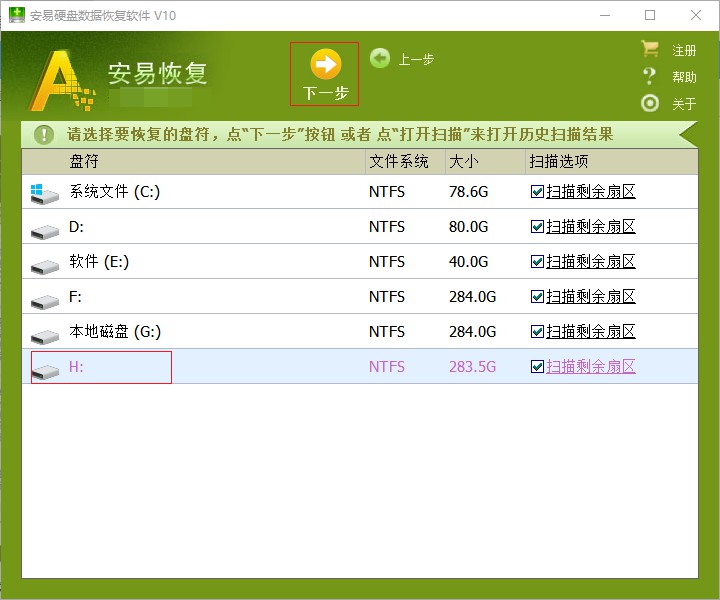The width and height of the screenshot is (720, 600).
Task: Click the D: drive disk icon
Action: pyautogui.click(x=44, y=230)
